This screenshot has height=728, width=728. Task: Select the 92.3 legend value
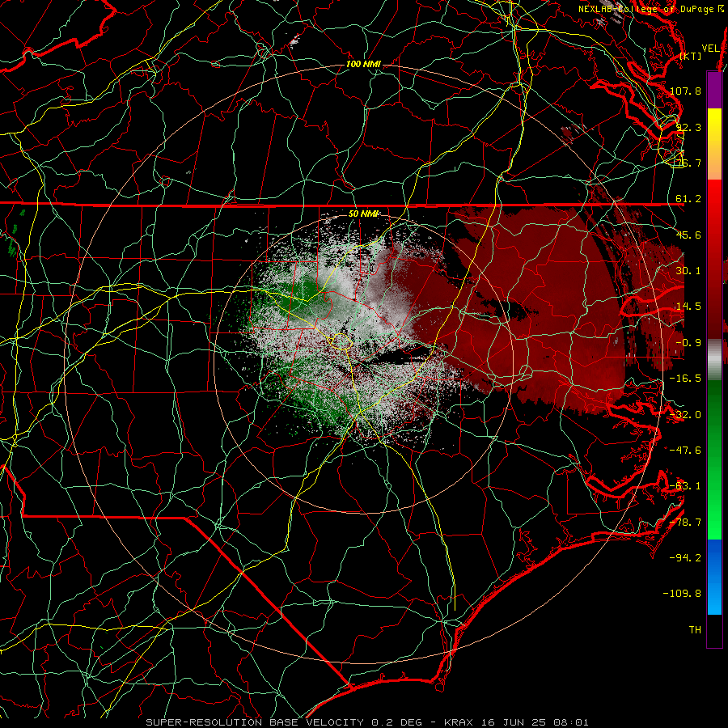click(688, 127)
